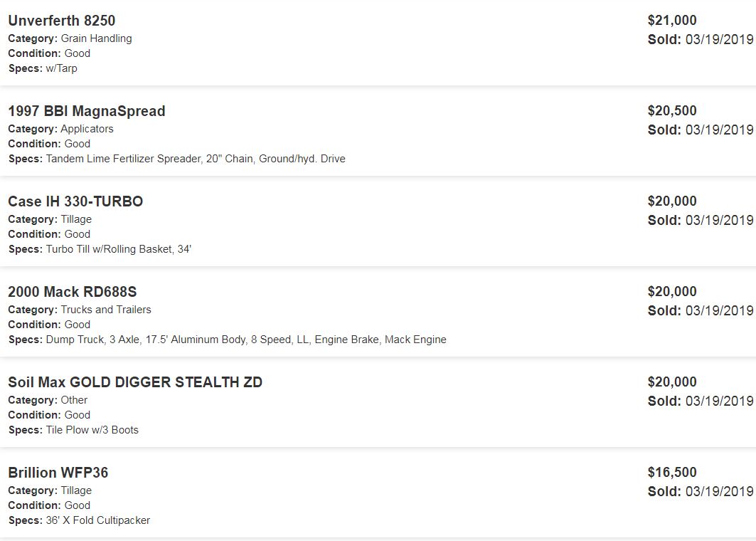Click the Trucks and Trailers category

105,310
